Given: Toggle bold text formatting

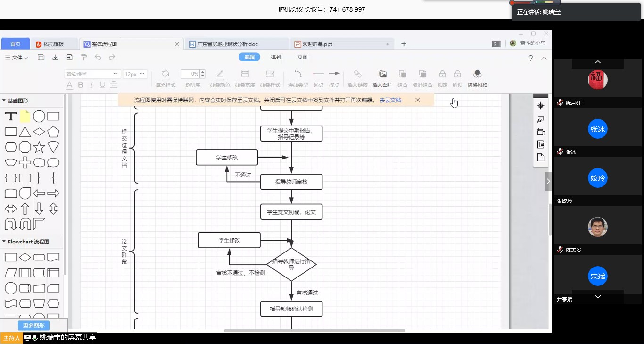Looking at the screenshot, I should coord(81,85).
